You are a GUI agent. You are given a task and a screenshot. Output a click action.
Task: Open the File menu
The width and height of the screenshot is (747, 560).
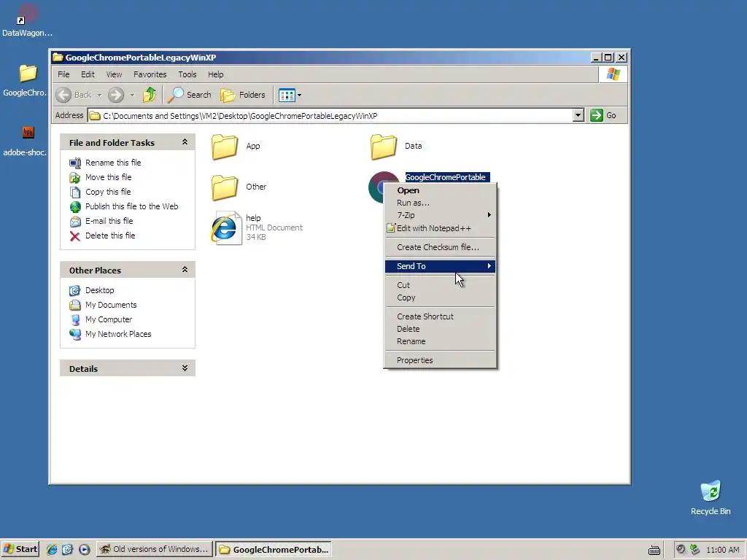coord(63,74)
